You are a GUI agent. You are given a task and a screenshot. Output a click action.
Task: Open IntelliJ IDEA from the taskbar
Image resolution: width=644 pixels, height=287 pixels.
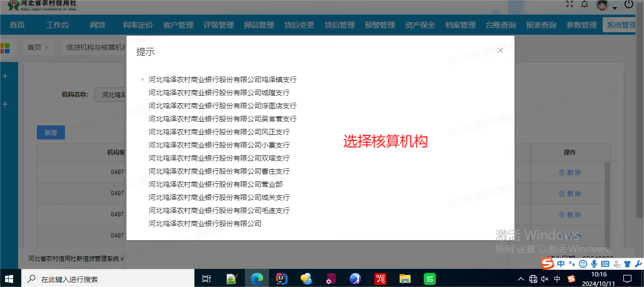[281, 278]
